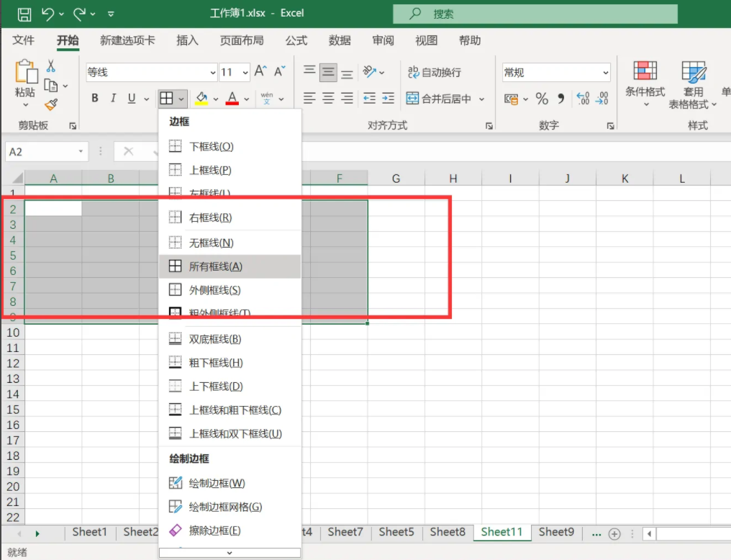Click the increase indent icon
Viewport: 731px width, 560px height.
coord(388,99)
